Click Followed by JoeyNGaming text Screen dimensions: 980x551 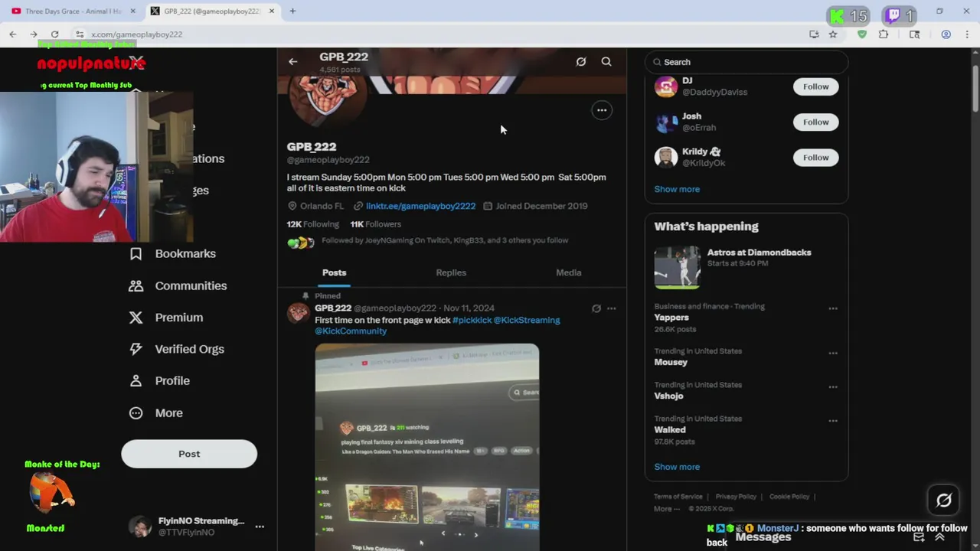445,240
